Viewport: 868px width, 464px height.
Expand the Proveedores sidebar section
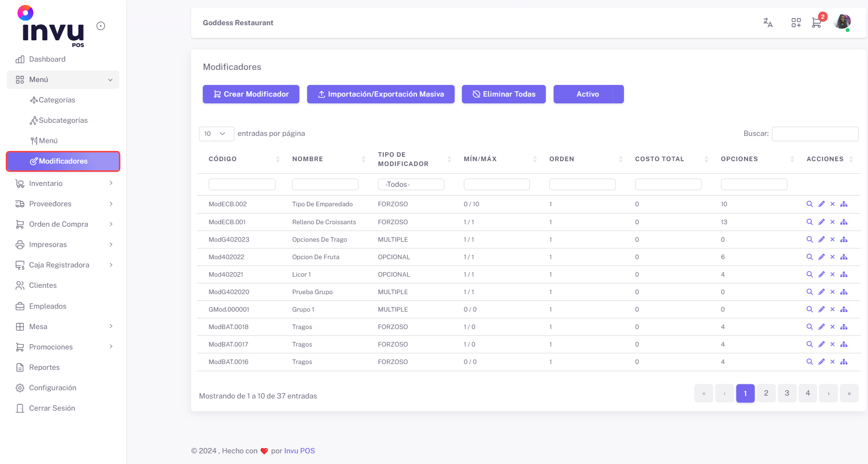click(63, 204)
